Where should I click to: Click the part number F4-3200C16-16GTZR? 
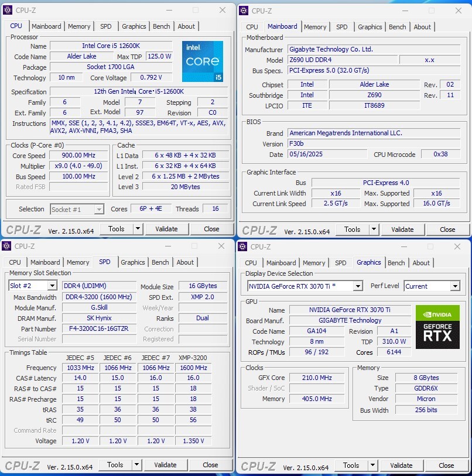click(99, 329)
